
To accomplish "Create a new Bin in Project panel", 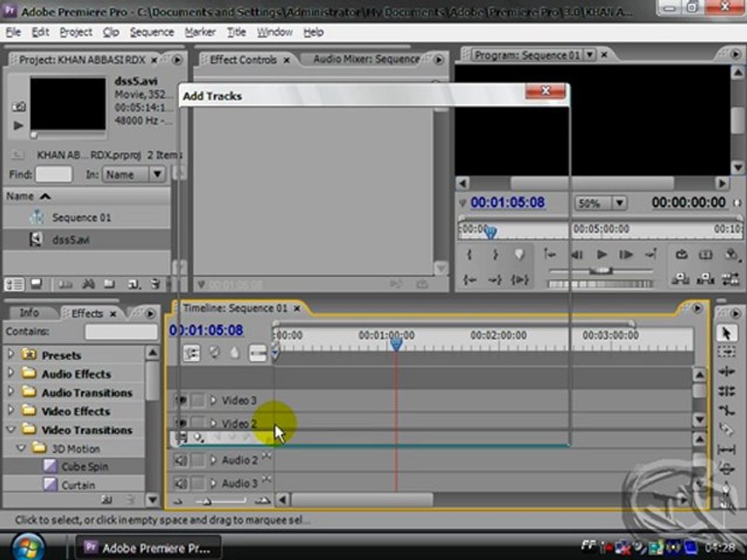I will click(x=110, y=285).
